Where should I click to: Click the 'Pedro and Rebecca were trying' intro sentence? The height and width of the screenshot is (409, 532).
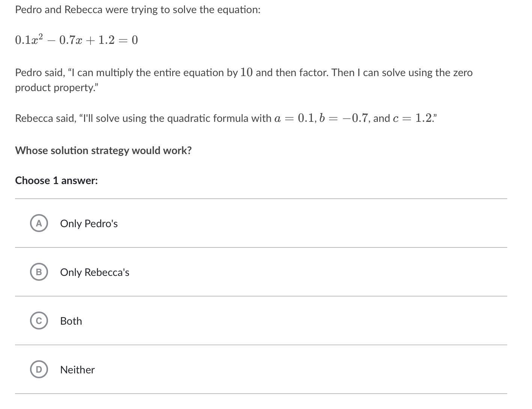138,10
